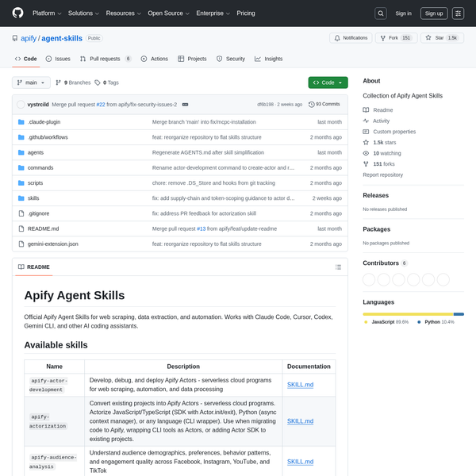Star the agent-skills repository
This screenshot has width=476, height=476.
[442, 38]
